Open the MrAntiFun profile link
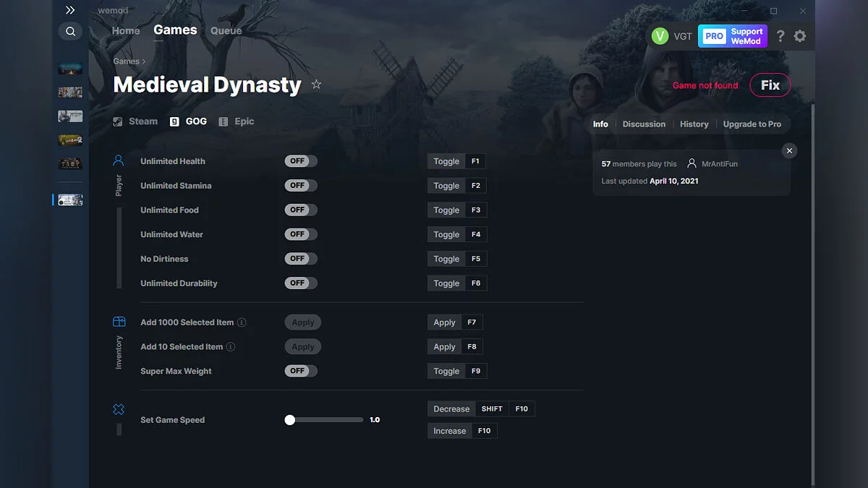Image resolution: width=868 pixels, height=488 pixels. (719, 163)
